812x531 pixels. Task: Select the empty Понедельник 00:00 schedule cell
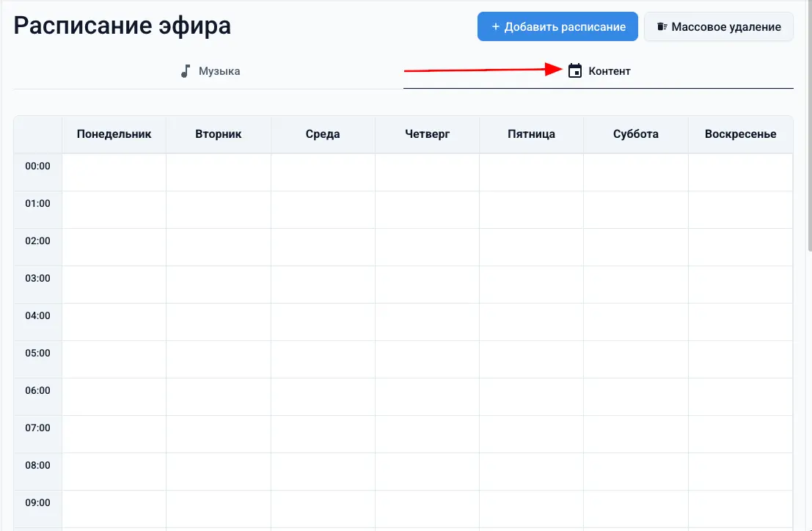click(x=114, y=172)
